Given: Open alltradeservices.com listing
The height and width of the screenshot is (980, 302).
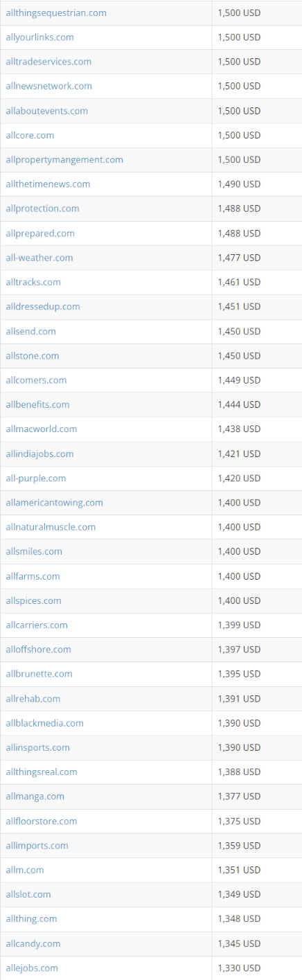Looking at the screenshot, I should tap(48, 62).
